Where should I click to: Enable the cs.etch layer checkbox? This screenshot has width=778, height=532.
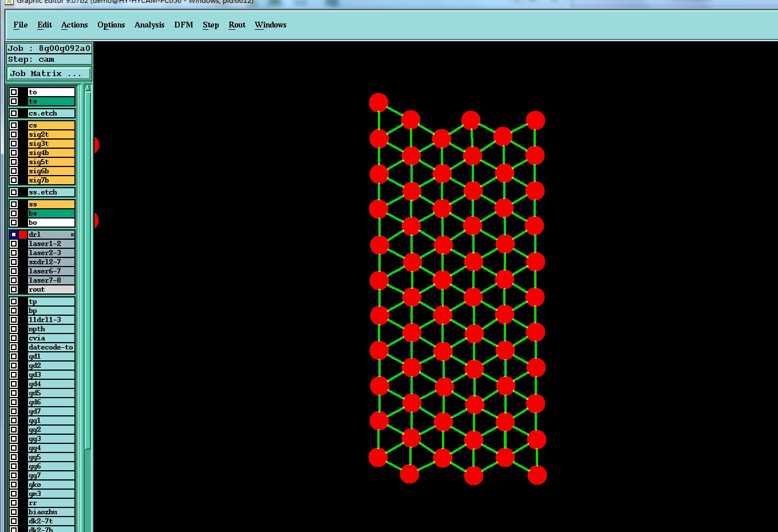click(14, 113)
